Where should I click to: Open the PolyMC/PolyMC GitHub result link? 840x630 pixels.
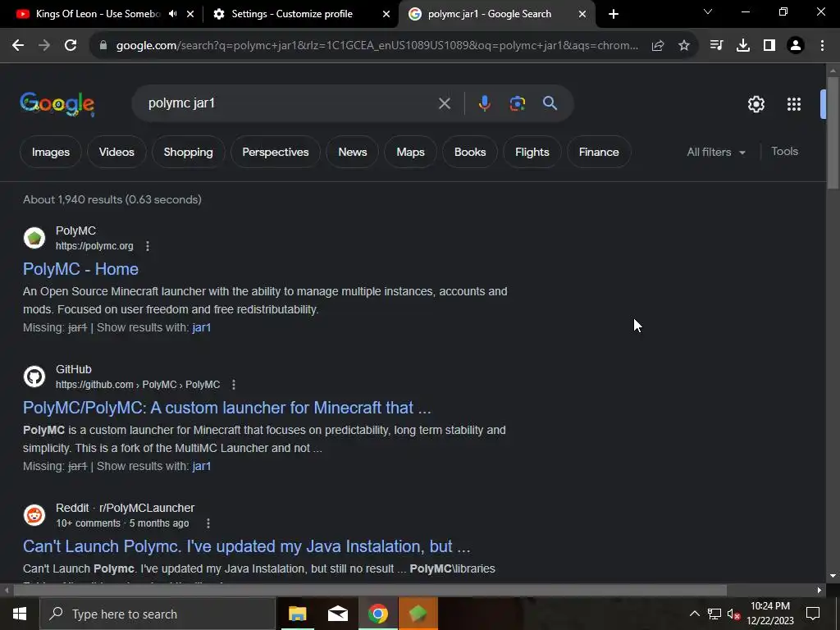227,408
